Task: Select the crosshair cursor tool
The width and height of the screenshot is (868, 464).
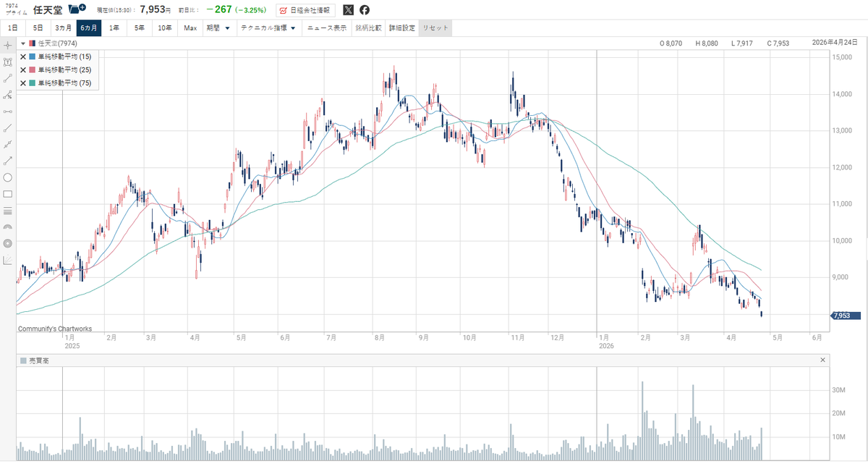Action: (8, 45)
